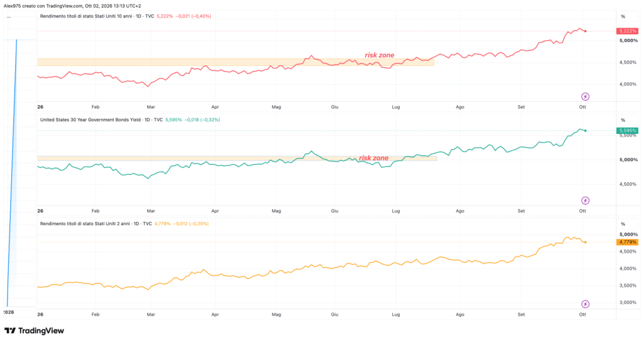Click the % unit label of 30-year chart axis
Screen dimensions: 644x342
click(x=623, y=120)
